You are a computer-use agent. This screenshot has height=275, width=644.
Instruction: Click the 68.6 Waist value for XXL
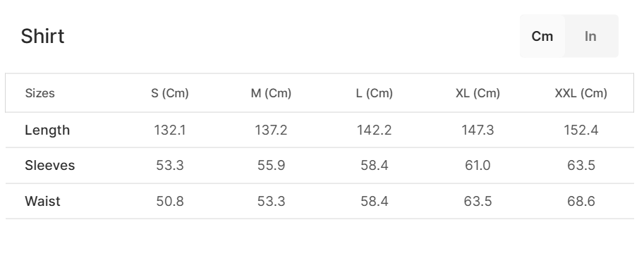point(581,201)
